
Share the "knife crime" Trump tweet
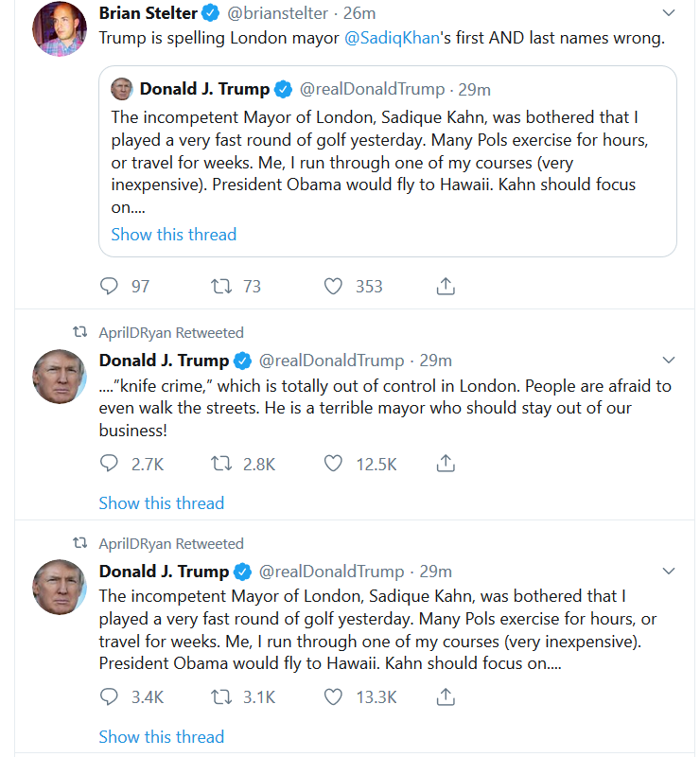446,464
